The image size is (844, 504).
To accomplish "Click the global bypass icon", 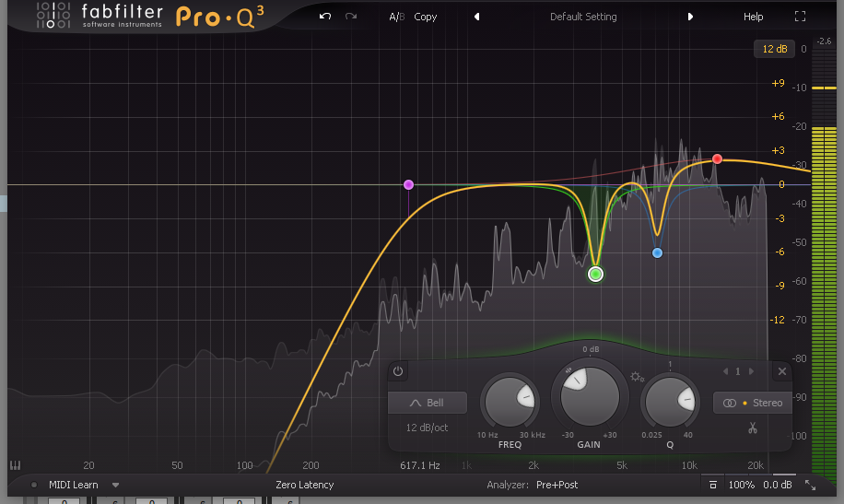I will [x=712, y=485].
